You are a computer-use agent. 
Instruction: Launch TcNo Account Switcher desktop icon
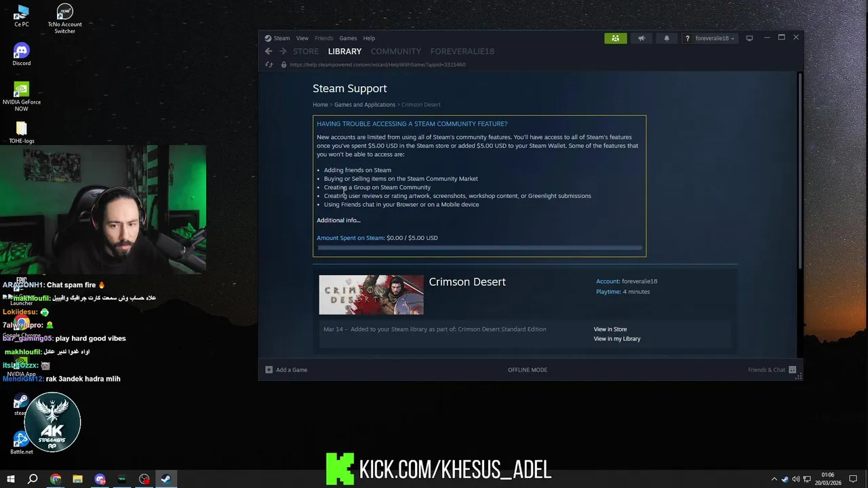pos(64,19)
